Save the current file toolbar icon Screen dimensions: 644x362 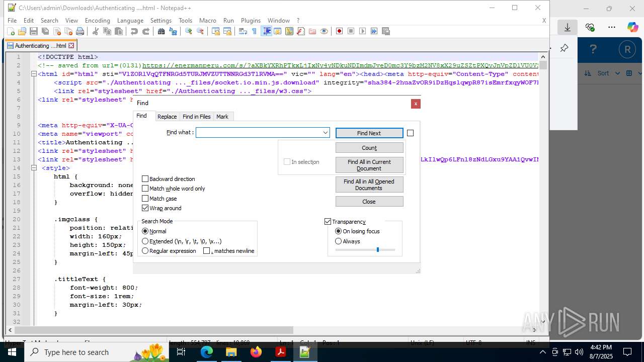tap(33, 31)
